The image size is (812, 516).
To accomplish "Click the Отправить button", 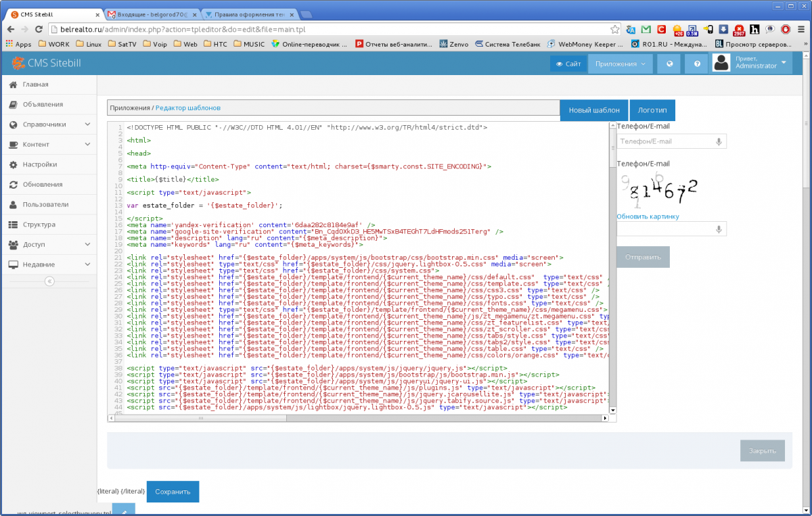I will (643, 258).
